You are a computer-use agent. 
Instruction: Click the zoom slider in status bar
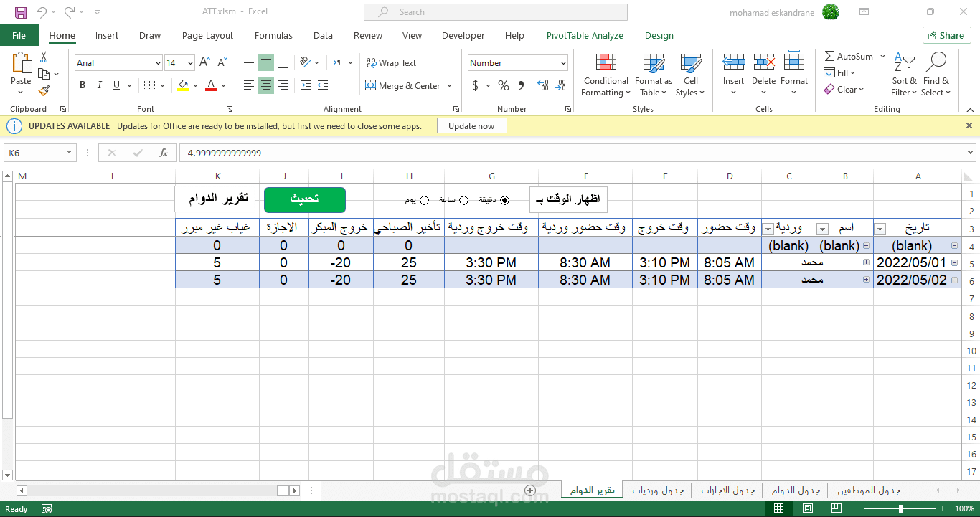[x=900, y=508]
